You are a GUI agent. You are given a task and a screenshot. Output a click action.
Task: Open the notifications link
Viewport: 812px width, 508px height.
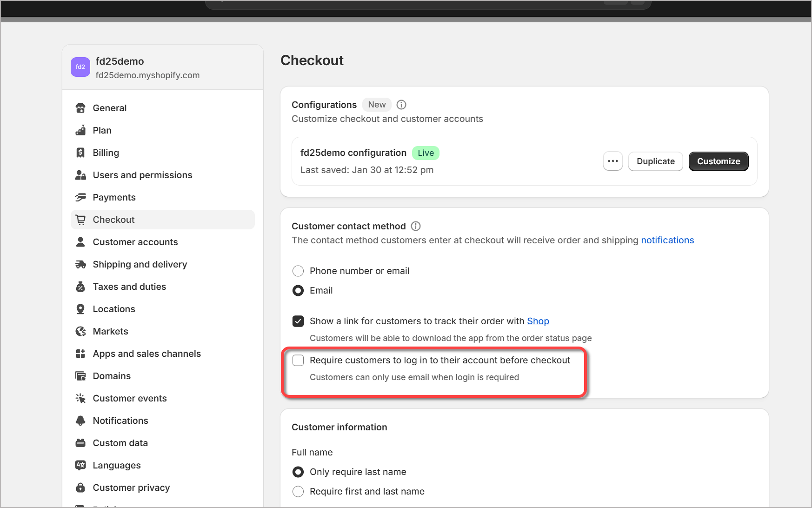[x=667, y=240]
